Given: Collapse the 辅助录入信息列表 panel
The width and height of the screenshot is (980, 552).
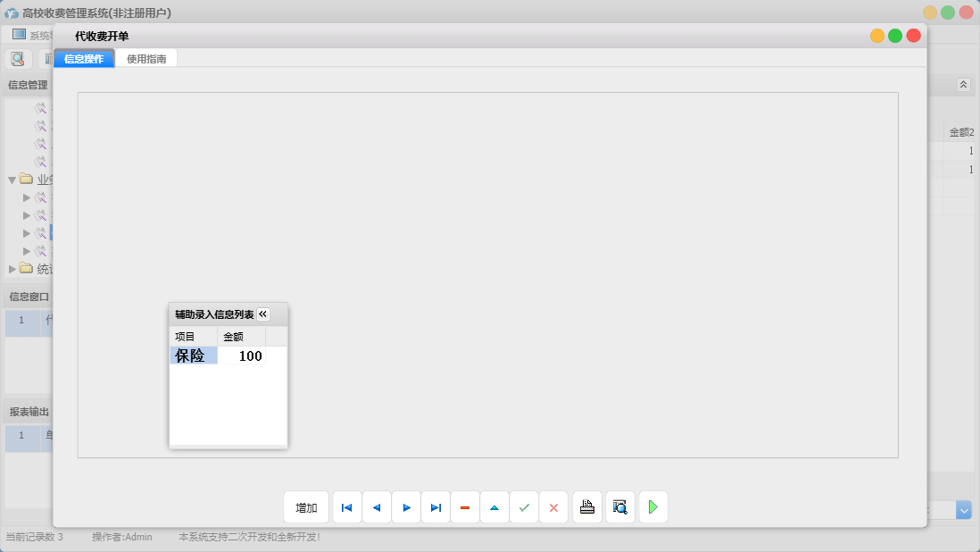Looking at the screenshot, I should pyautogui.click(x=263, y=314).
